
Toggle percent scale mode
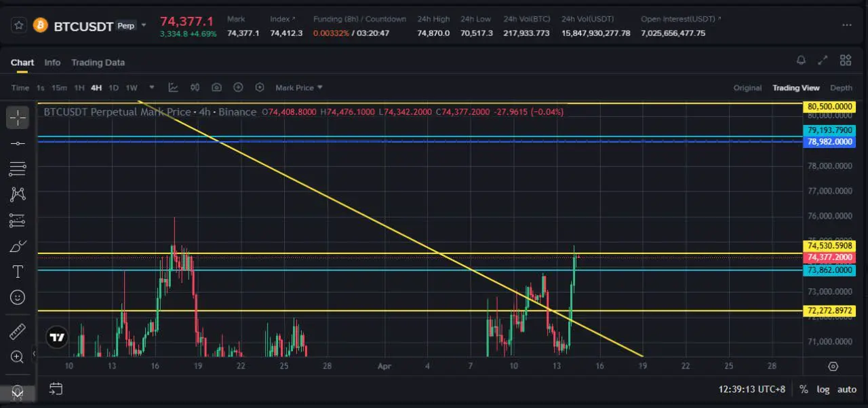pyautogui.click(x=804, y=390)
